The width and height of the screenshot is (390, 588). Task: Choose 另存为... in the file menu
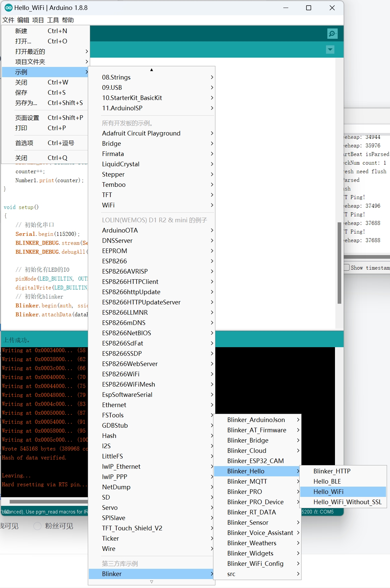45,103
